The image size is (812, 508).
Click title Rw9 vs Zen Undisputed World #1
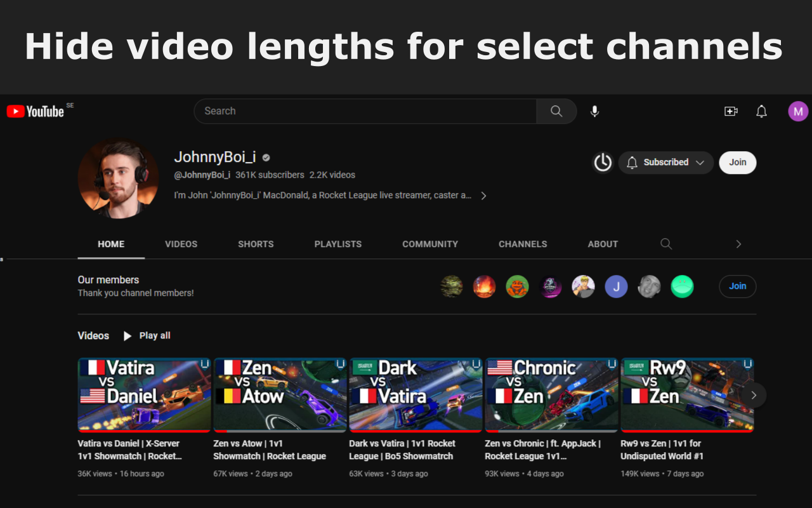click(x=662, y=450)
